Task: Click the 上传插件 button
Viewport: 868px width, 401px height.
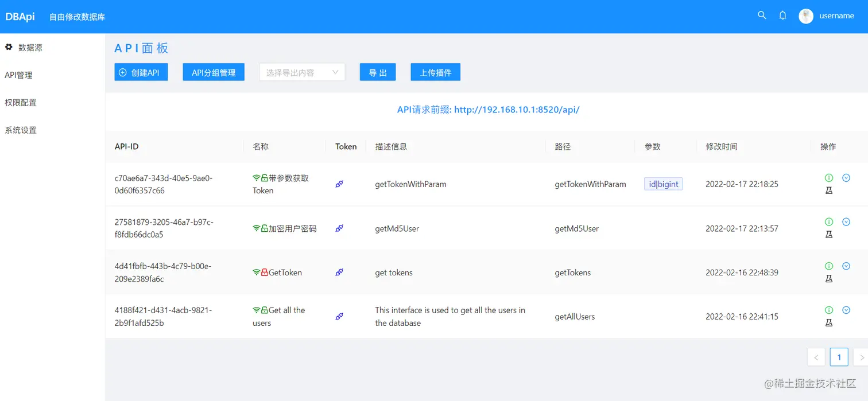Action: 436,72
